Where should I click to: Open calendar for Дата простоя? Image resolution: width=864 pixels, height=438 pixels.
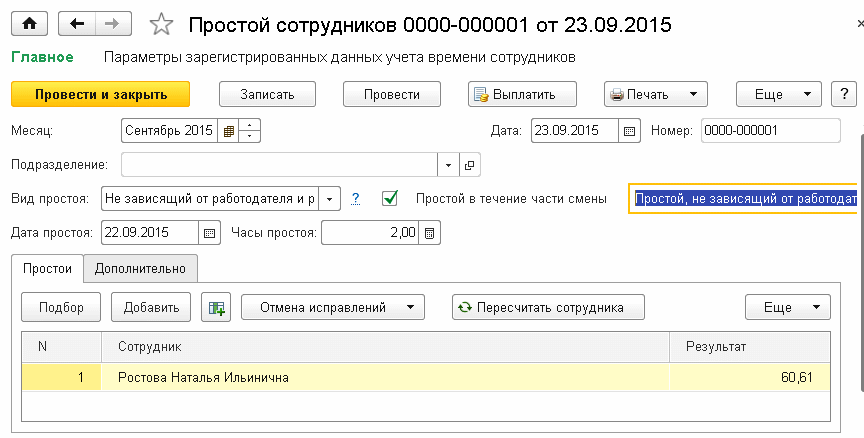click(209, 232)
